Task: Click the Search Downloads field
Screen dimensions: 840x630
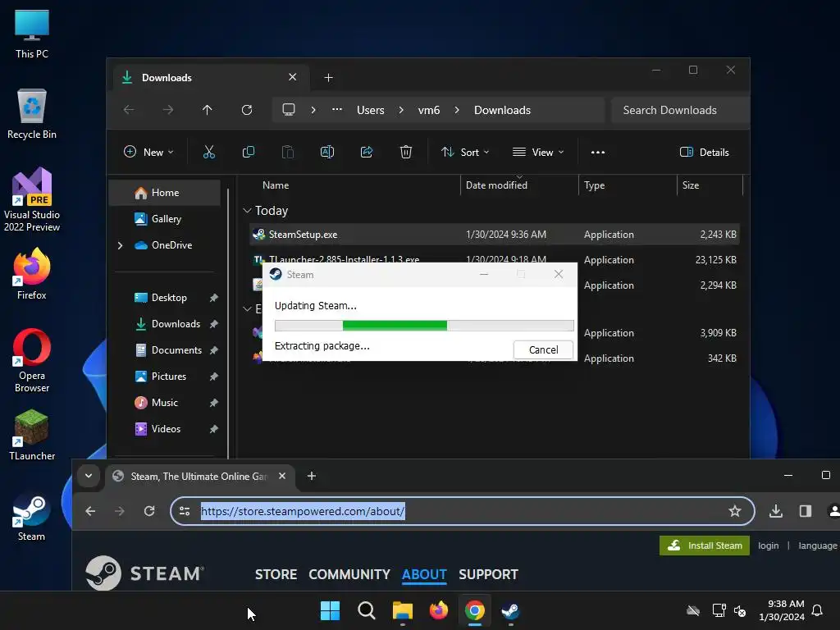Action: tap(679, 110)
